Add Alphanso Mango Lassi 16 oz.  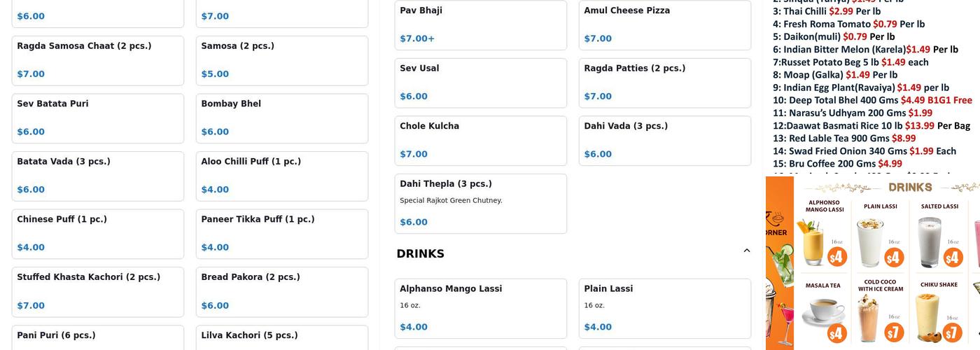[480, 308]
